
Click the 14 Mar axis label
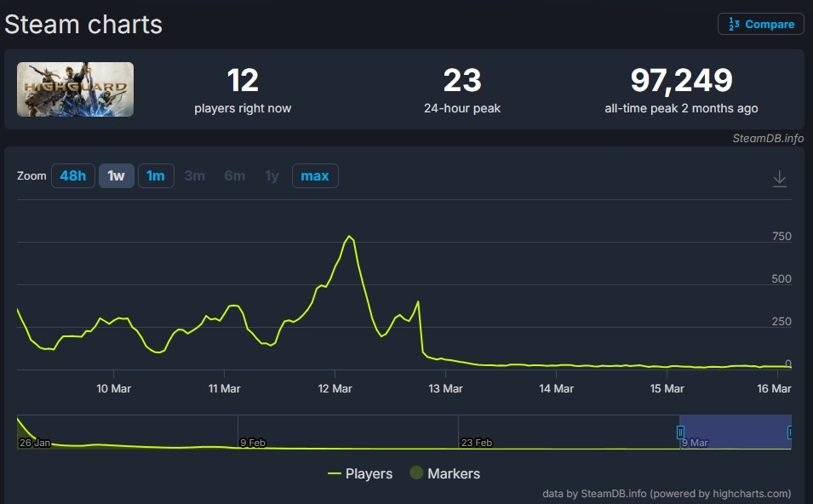557,388
